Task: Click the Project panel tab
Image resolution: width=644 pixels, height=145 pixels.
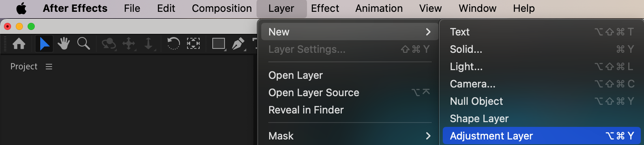Action: pyautogui.click(x=24, y=67)
